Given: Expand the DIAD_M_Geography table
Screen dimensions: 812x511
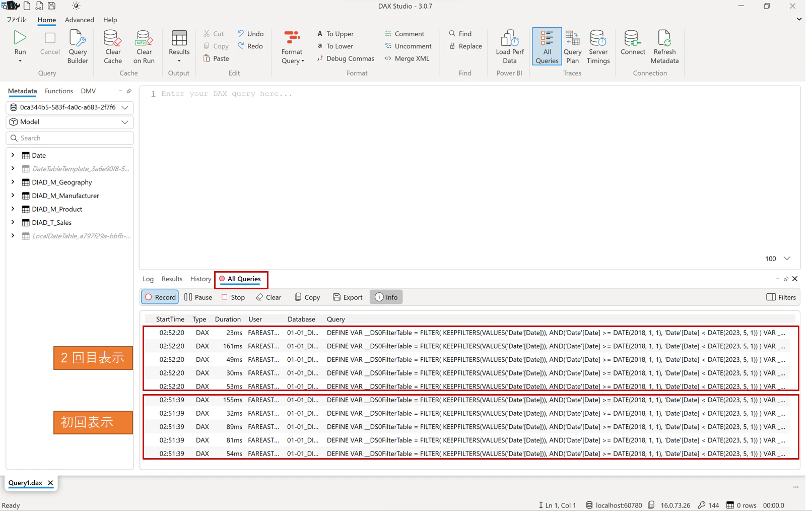Looking at the screenshot, I should pos(13,182).
